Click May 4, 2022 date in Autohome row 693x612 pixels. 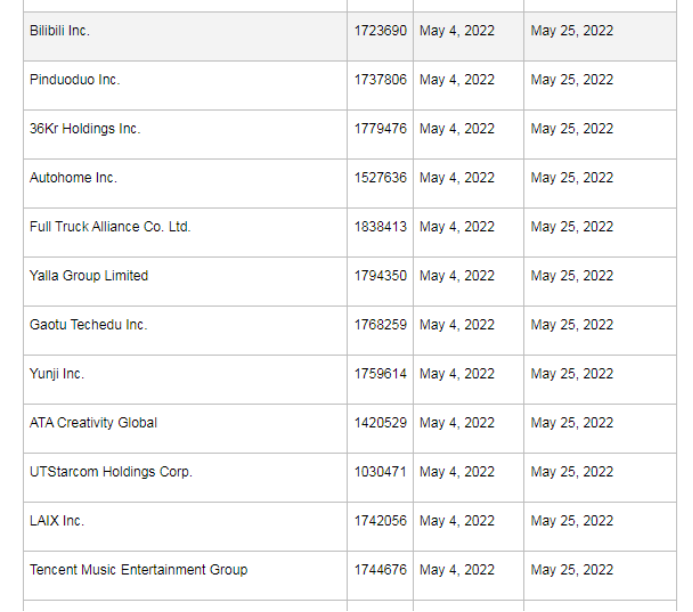tap(457, 178)
